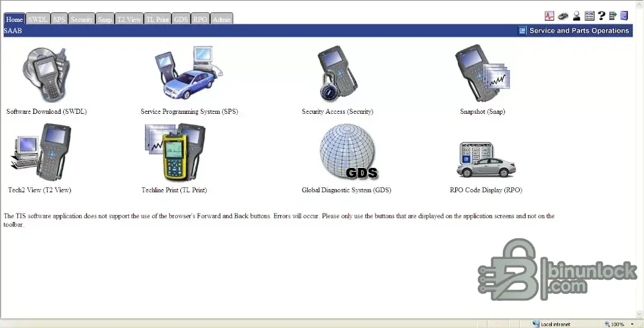Click the Global Diagnostic System (GDS) label
Image resolution: width=644 pixels, height=328 pixels.
point(346,190)
